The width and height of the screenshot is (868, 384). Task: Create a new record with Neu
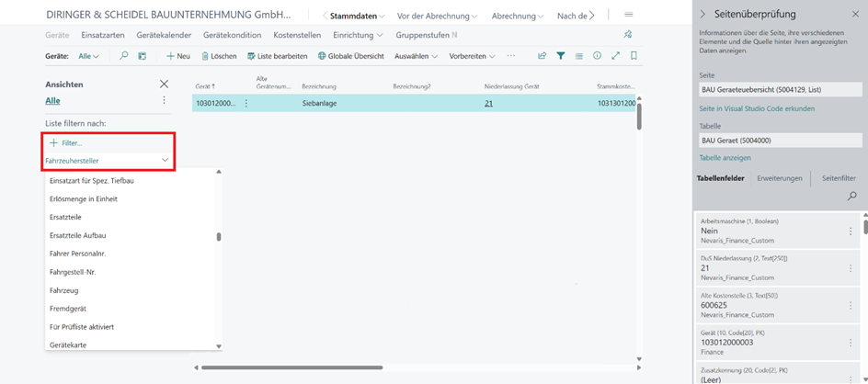click(177, 56)
